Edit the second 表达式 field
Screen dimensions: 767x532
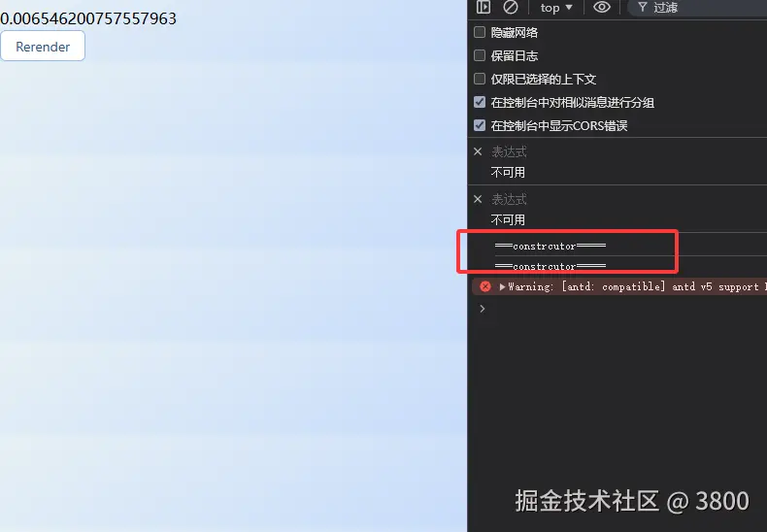click(509, 200)
